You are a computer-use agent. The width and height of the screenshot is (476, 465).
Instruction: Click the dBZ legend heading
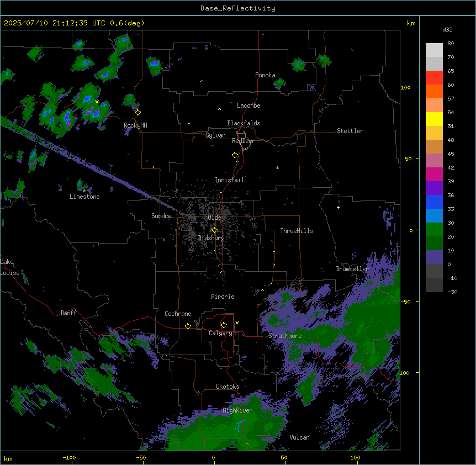(x=447, y=29)
